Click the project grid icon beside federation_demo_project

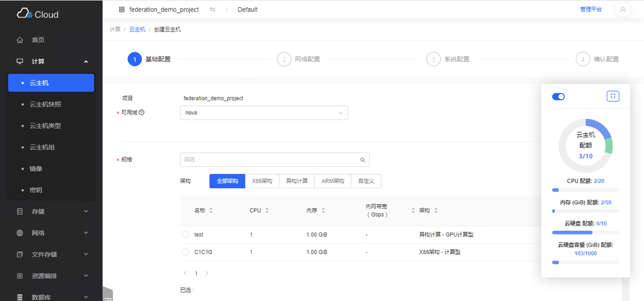pyautogui.click(x=121, y=9)
